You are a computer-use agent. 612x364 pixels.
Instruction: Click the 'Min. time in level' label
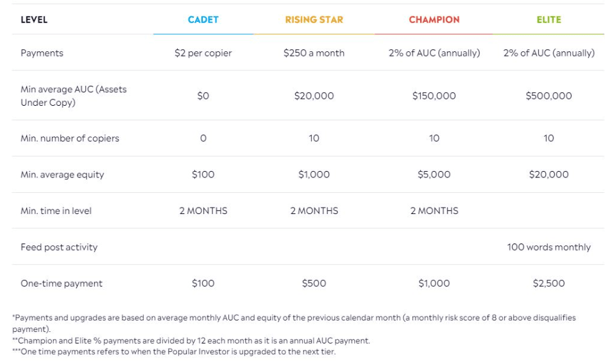[x=56, y=211]
